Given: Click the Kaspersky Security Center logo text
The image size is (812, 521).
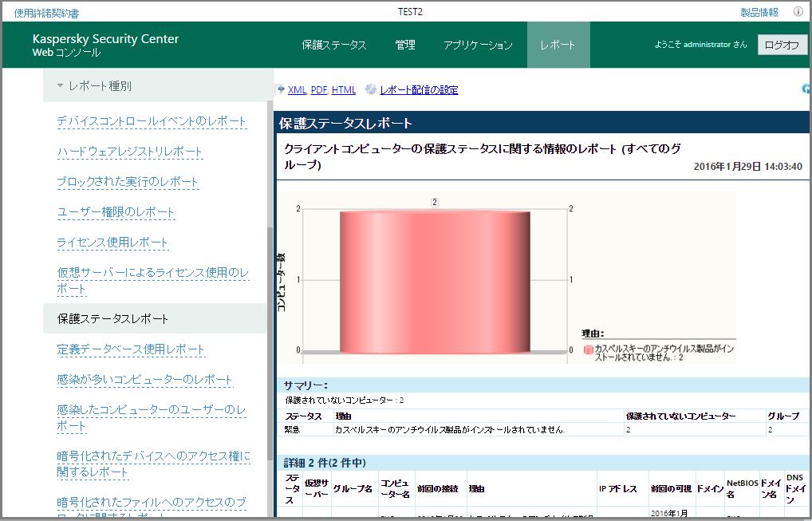Looking at the screenshot, I should click(x=105, y=39).
